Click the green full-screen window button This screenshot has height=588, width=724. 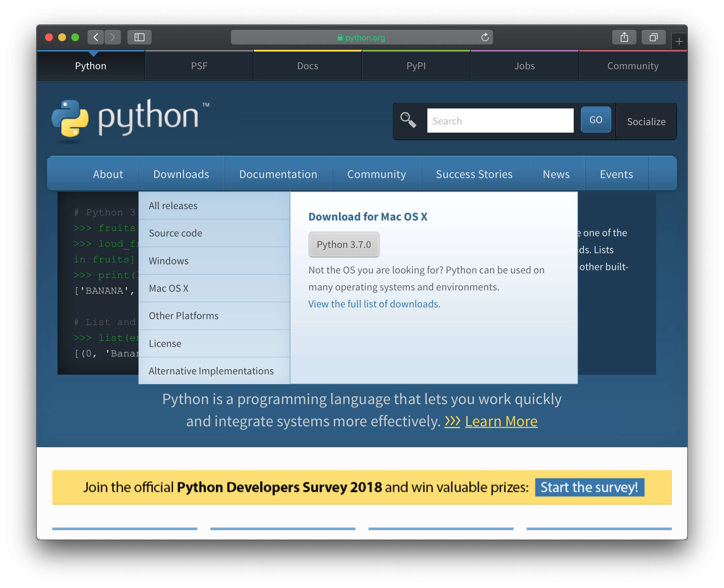[75, 37]
